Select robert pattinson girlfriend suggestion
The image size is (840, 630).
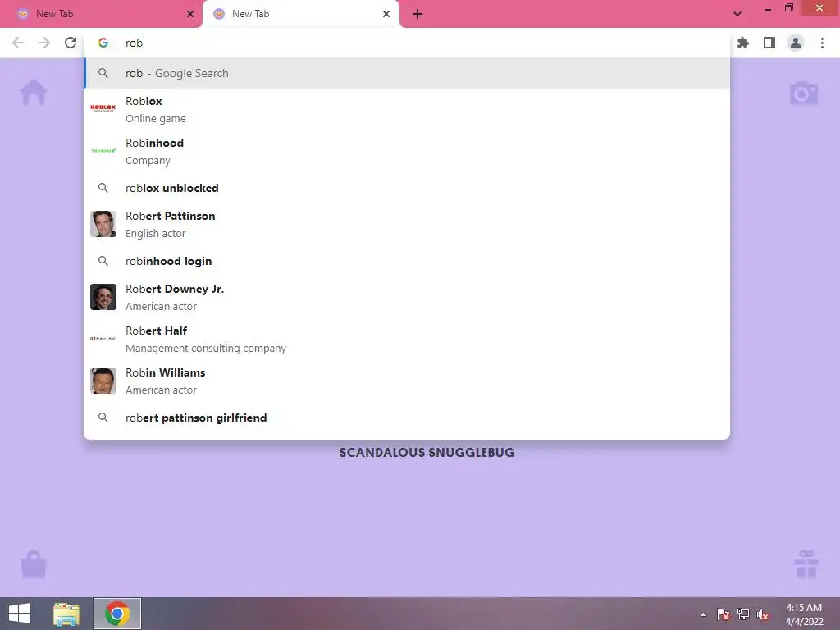click(407, 418)
